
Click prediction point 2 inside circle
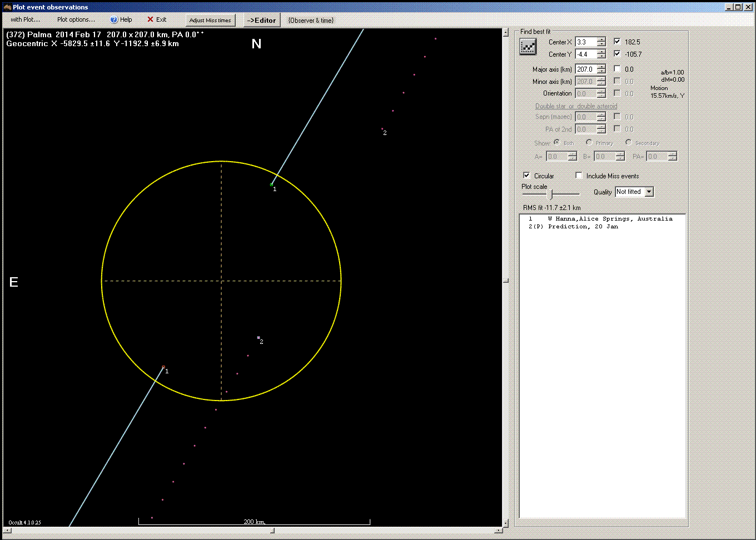pyautogui.click(x=258, y=337)
